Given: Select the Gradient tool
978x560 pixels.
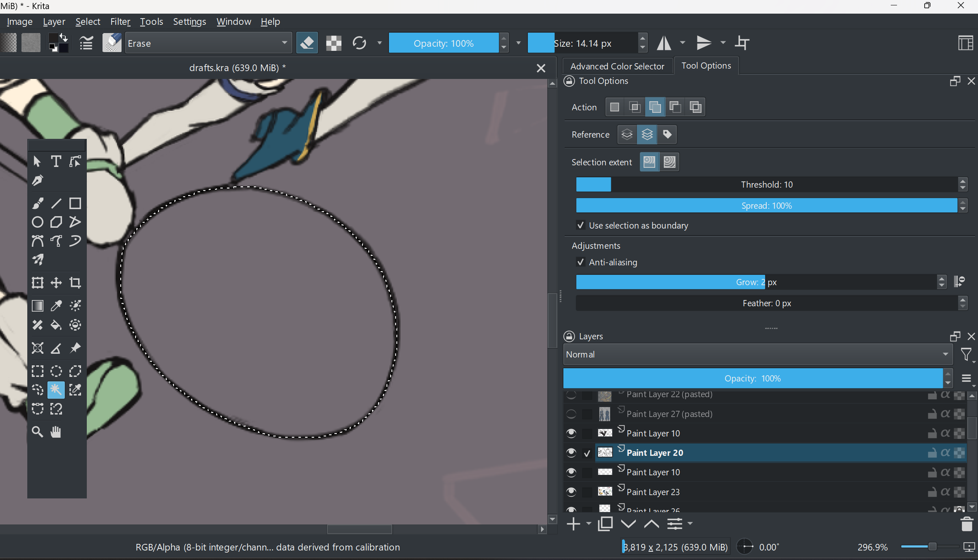Looking at the screenshot, I should (38, 305).
